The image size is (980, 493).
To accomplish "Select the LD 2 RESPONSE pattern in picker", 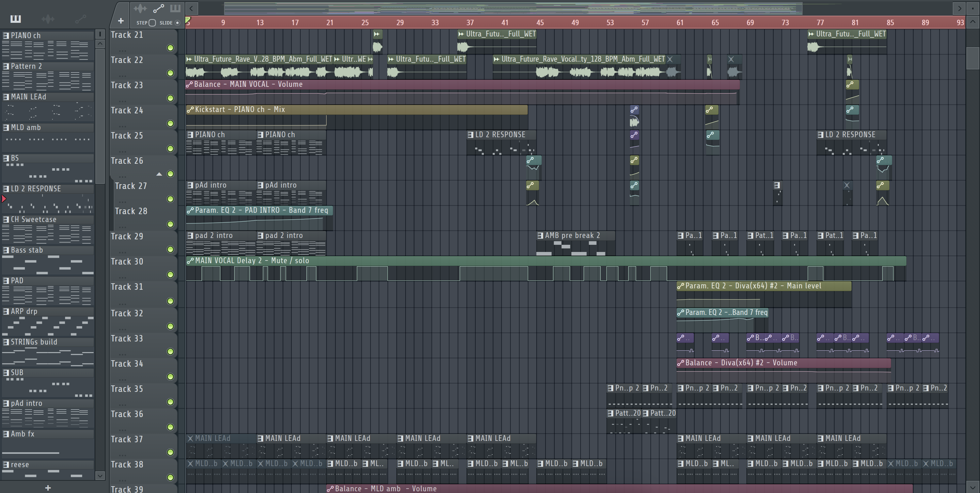I will coord(48,199).
